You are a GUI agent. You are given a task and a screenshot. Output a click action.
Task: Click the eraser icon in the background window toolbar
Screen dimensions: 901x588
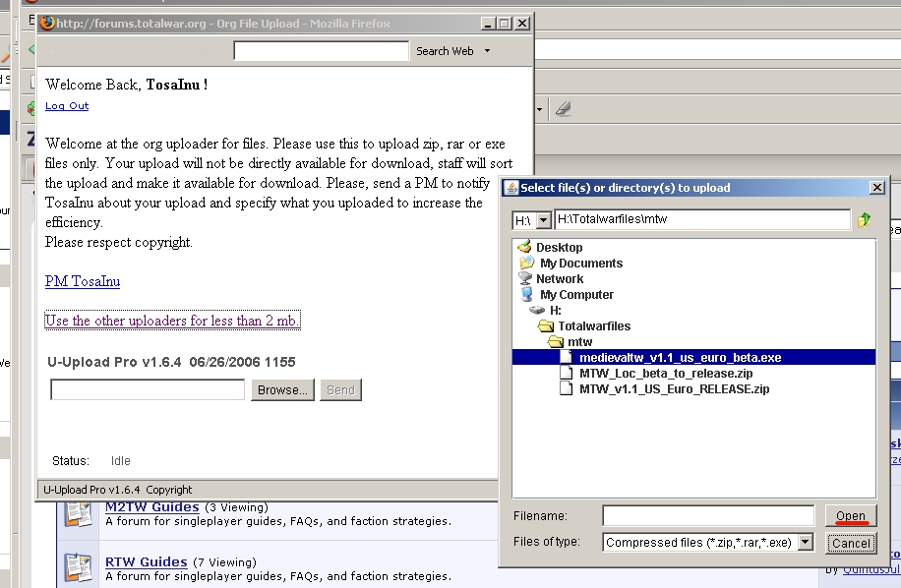tap(563, 108)
